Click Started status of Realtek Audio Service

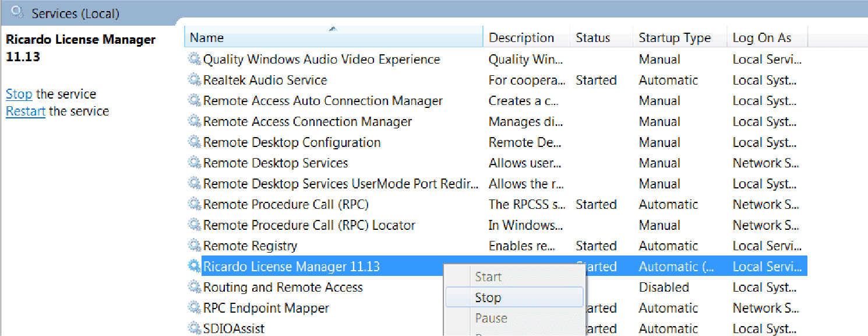click(596, 80)
